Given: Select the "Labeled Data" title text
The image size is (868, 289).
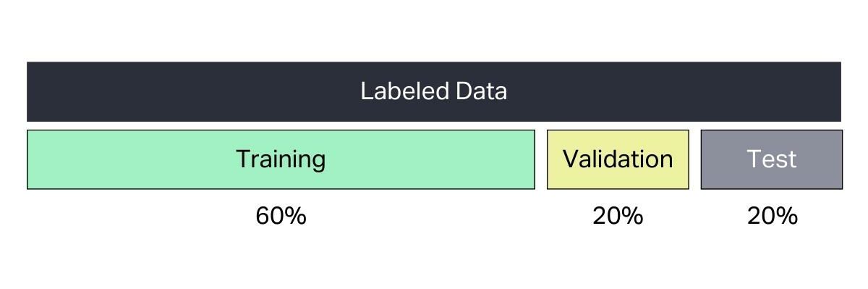Looking at the screenshot, I should click(433, 91).
